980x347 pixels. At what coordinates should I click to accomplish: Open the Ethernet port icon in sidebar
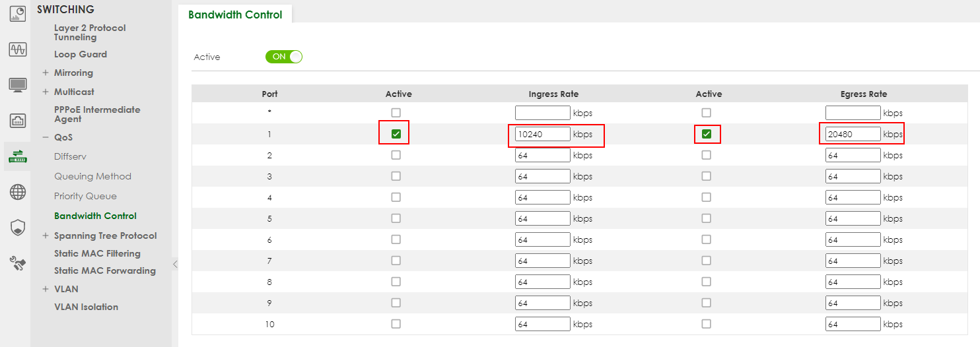(x=17, y=121)
